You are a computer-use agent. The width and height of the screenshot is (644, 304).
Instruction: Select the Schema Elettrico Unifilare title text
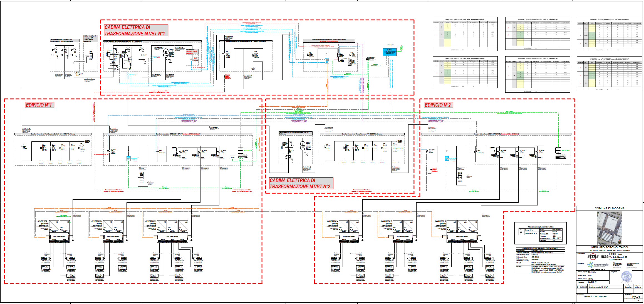coord(595,296)
